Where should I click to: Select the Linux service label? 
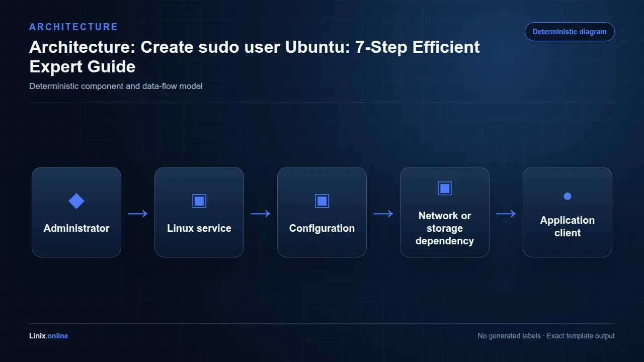pyautogui.click(x=199, y=228)
